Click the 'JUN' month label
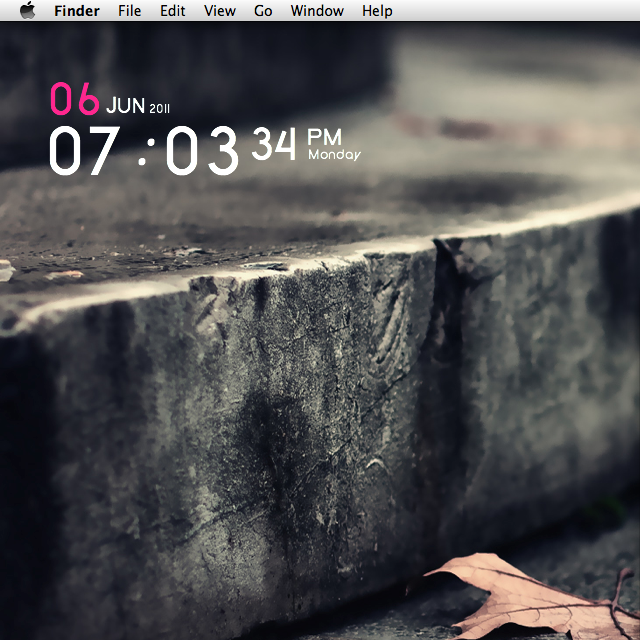 (125, 105)
